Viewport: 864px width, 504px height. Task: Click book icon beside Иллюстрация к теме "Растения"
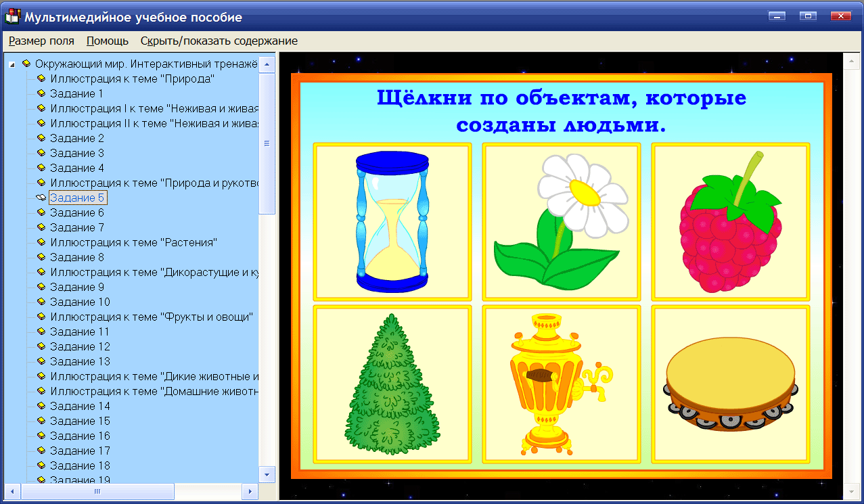pos(41,242)
